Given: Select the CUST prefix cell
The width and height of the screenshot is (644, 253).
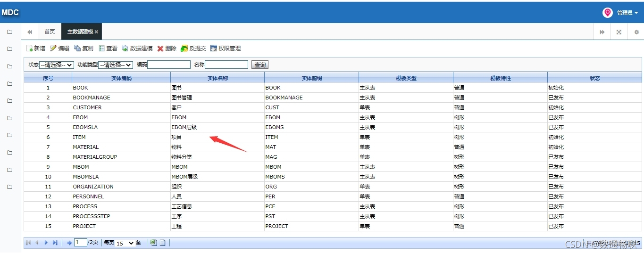Looking at the screenshot, I should coord(312,107).
